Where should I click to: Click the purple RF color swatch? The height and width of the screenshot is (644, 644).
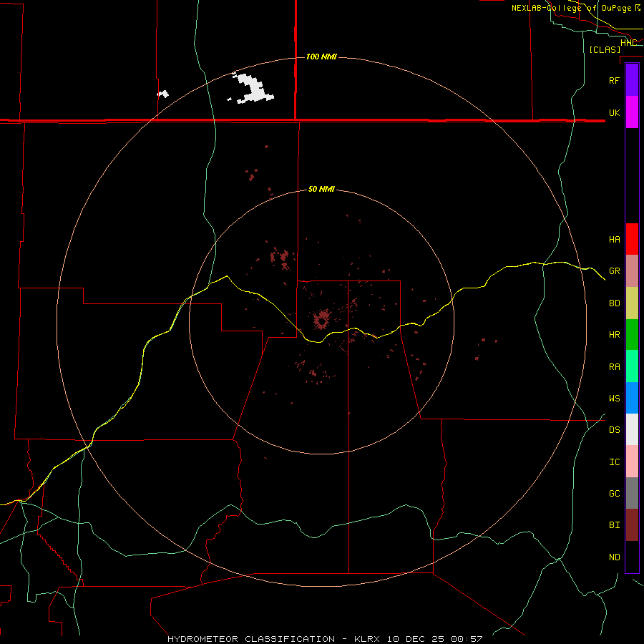[632, 80]
